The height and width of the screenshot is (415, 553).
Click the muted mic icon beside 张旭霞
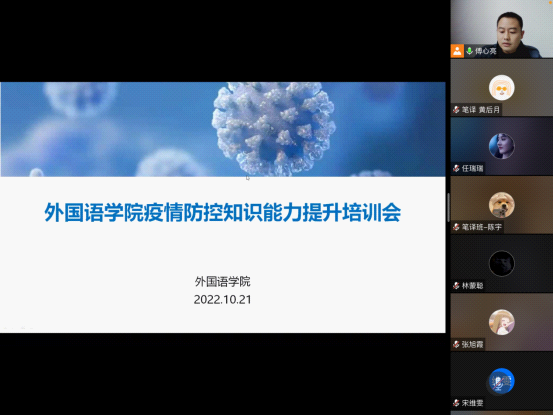[x=456, y=344]
